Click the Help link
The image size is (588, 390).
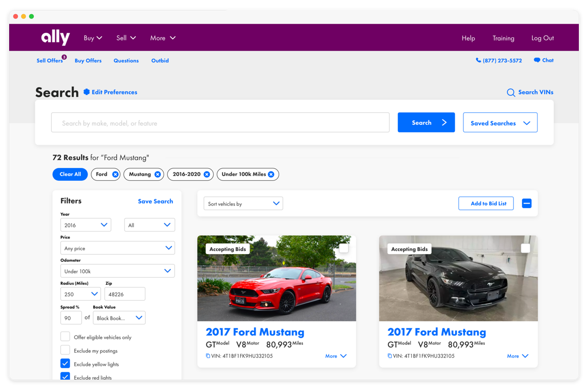pos(468,38)
